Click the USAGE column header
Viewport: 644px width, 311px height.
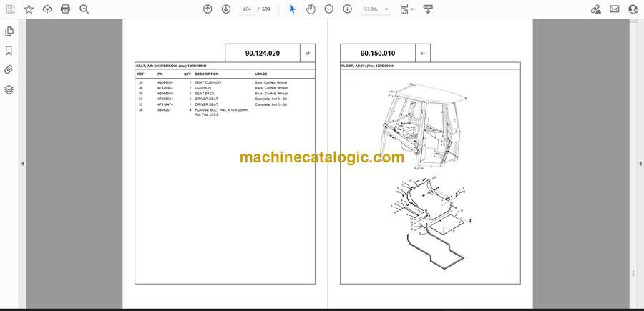click(x=260, y=74)
